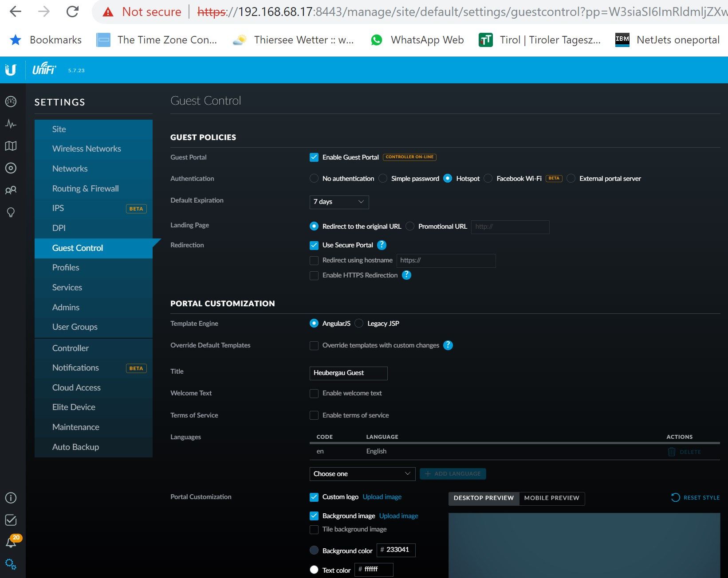Click the Upload image link for custom logo
Viewport: 728px width, 578px height.
(x=382, y=496)
